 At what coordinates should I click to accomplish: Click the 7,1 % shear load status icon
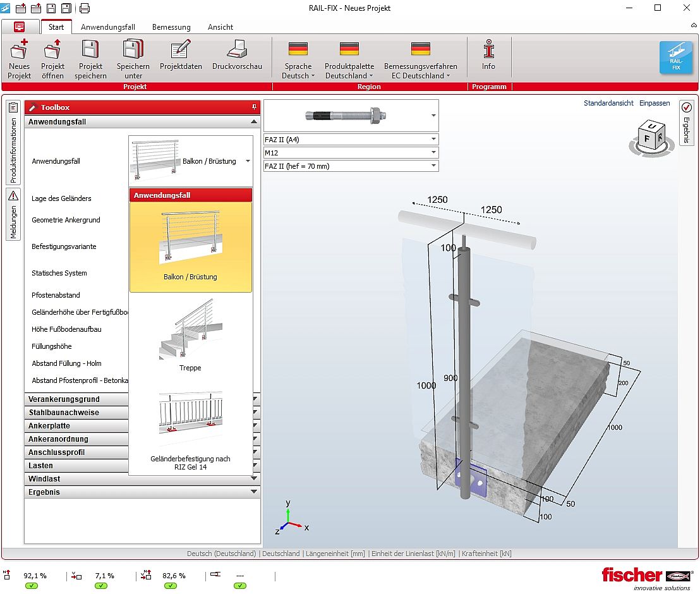click(x=76, y=576)
